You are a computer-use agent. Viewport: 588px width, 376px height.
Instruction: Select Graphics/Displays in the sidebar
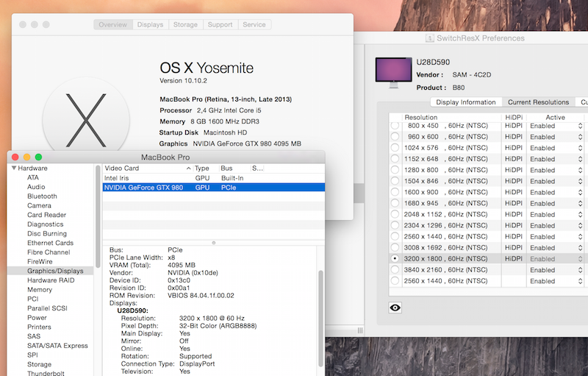50,271
